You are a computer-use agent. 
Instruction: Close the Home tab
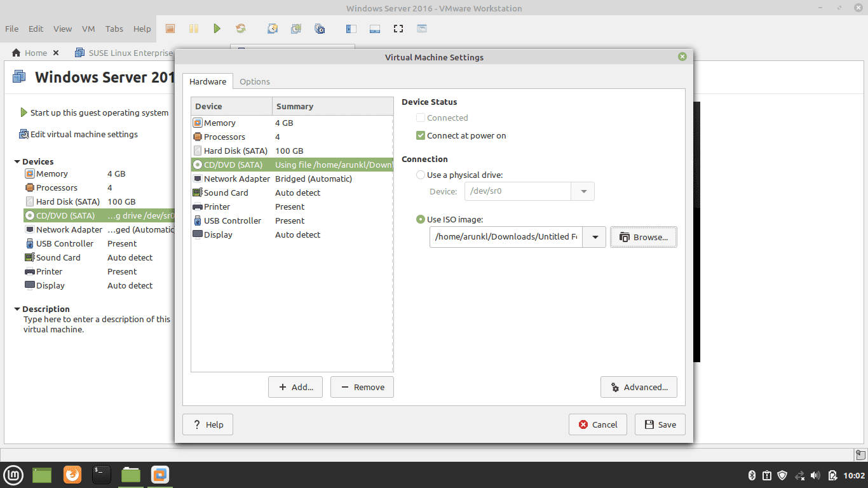click(56, 53)
